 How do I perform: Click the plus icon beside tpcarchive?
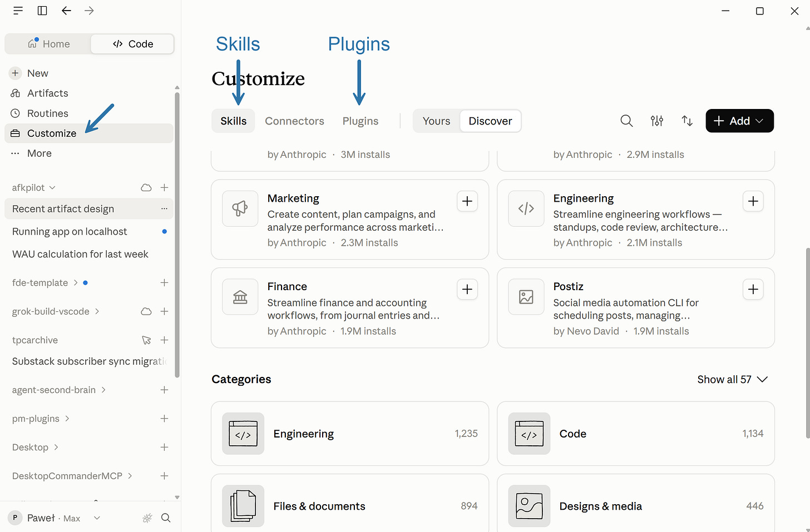[164, 340]
